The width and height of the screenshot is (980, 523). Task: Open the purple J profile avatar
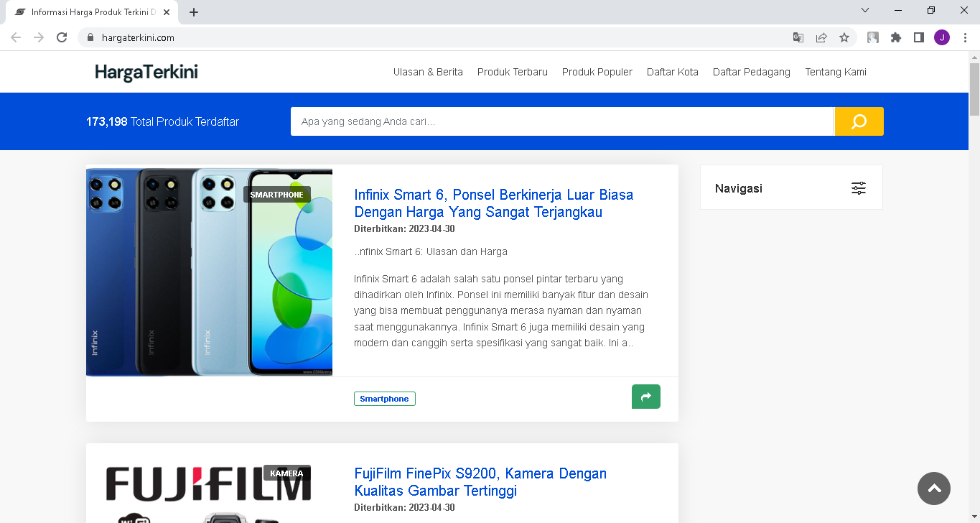(x=942, y=37)
